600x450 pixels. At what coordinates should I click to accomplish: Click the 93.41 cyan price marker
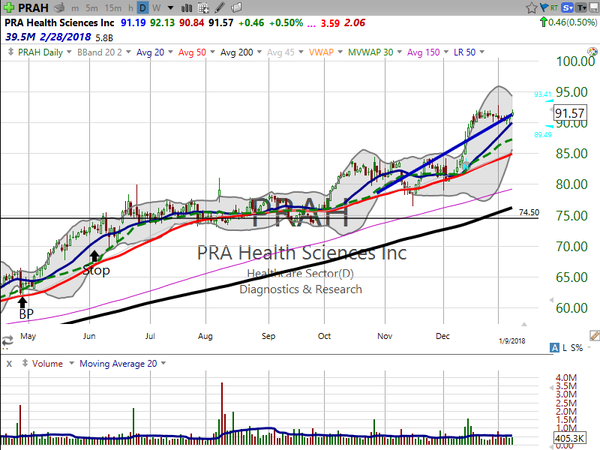coord(543,94)
